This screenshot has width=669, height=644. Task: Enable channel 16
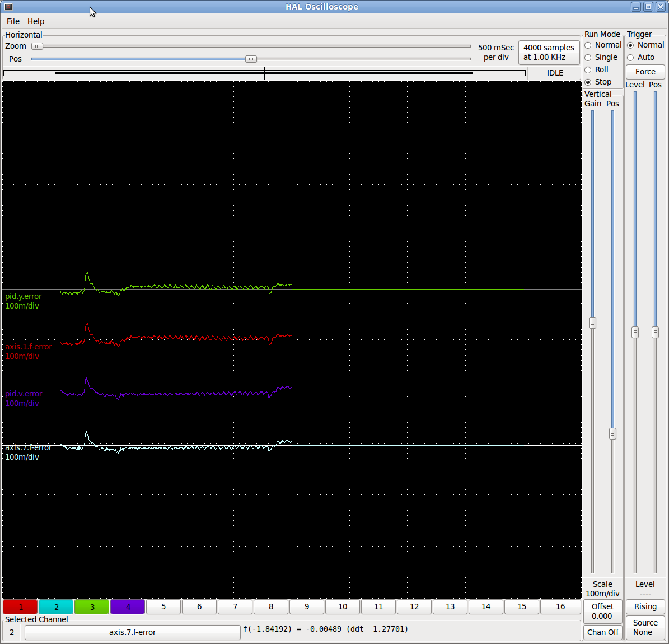pyautogui.click(x=560, y=606)
